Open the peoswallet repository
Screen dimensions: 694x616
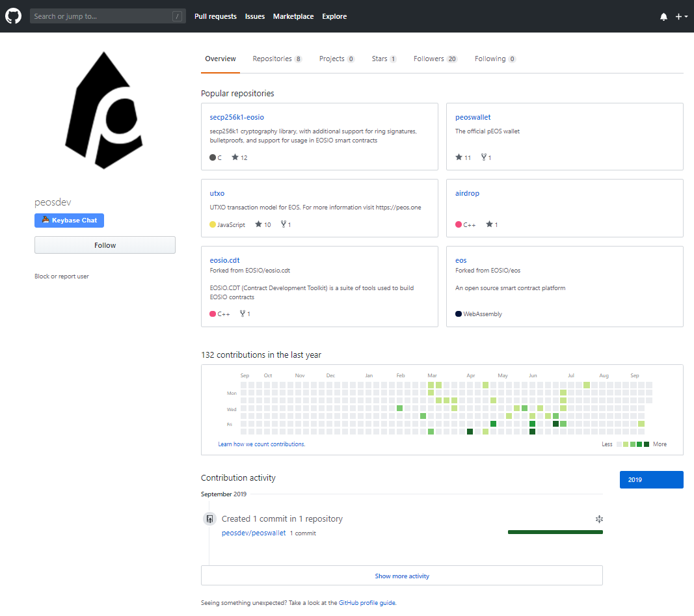[473, 117]
